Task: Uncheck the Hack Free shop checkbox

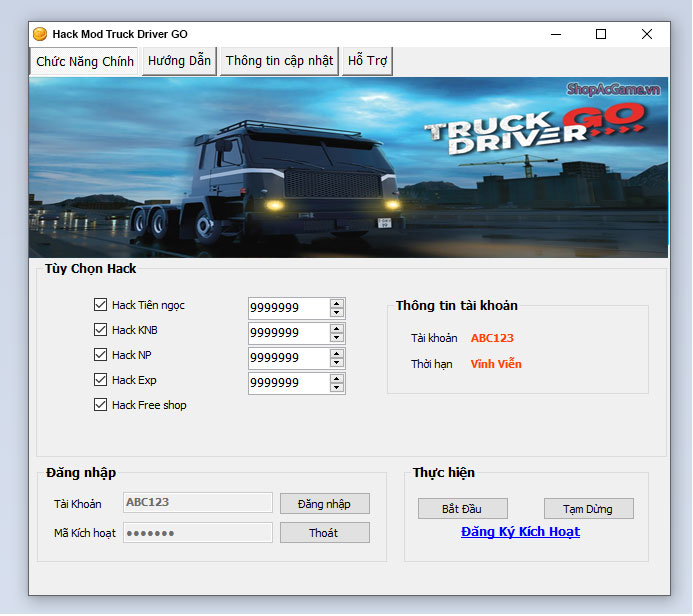Action: pos(100,405)
